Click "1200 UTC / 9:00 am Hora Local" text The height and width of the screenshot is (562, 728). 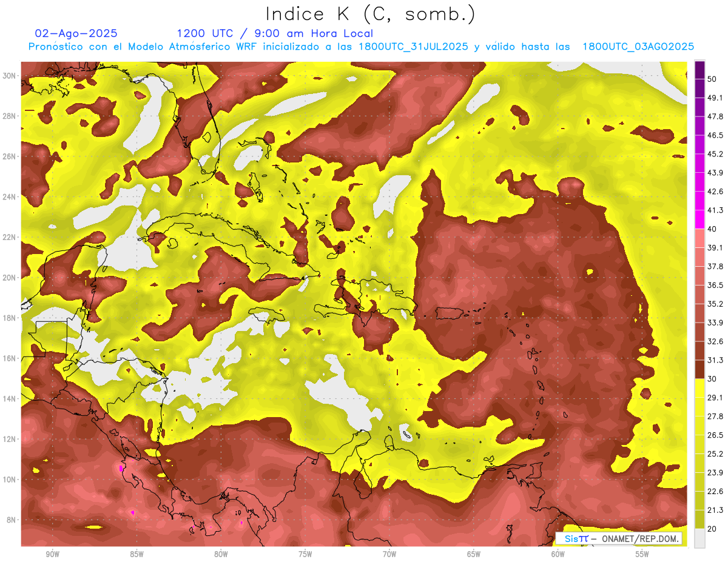click(x=275, y=33)
